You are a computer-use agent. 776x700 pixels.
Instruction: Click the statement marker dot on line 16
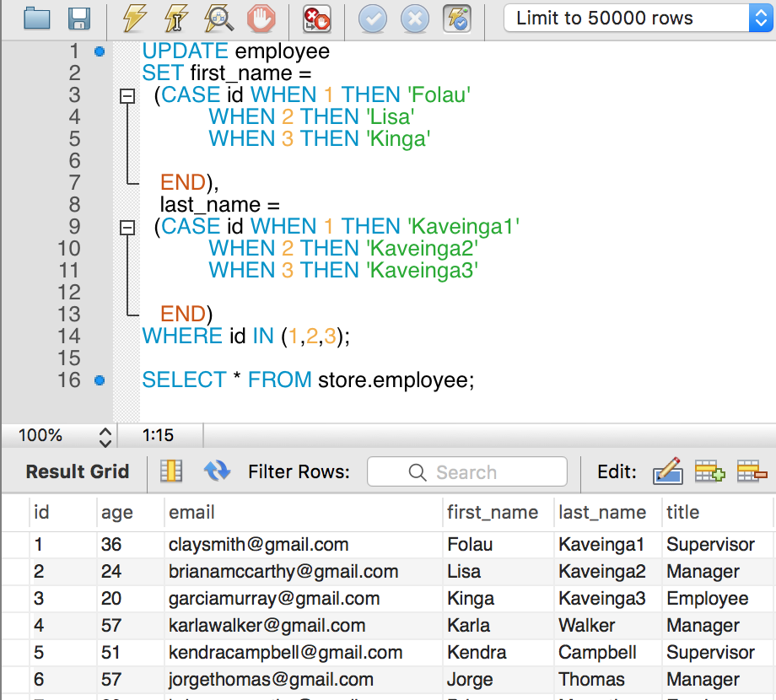click(x=100, y=380)
